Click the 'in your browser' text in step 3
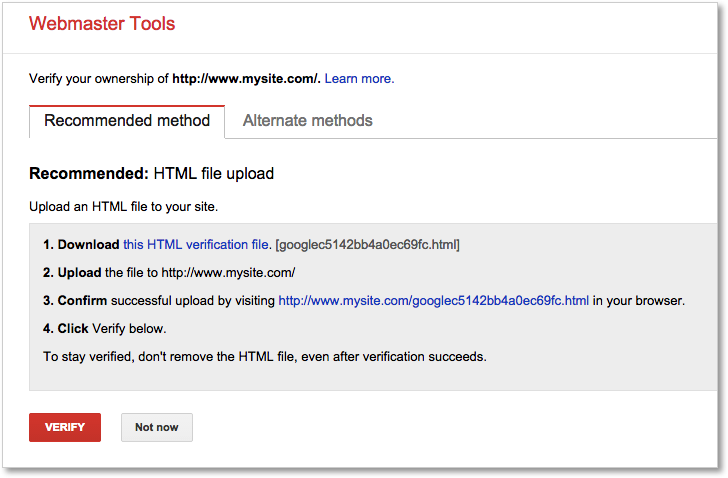Screen dimensions: 728x478 638,300
